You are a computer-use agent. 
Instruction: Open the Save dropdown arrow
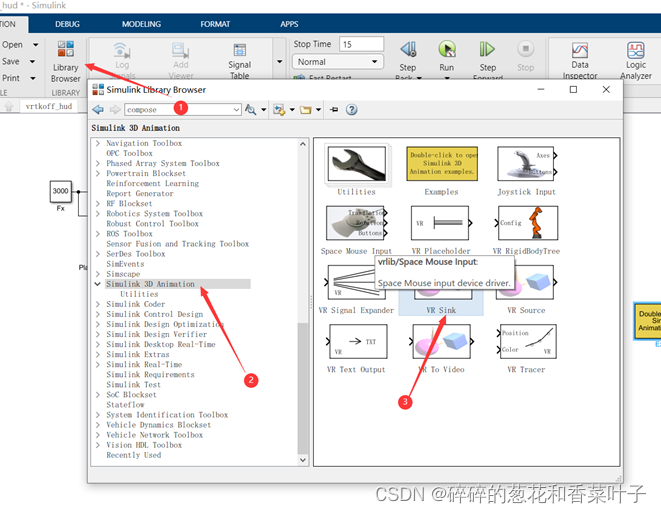(32, 62)
